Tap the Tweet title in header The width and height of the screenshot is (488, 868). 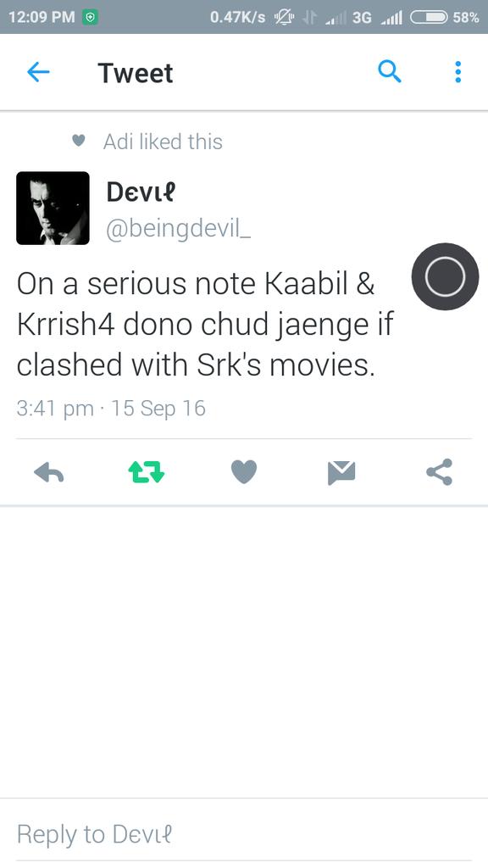[136, 73]
